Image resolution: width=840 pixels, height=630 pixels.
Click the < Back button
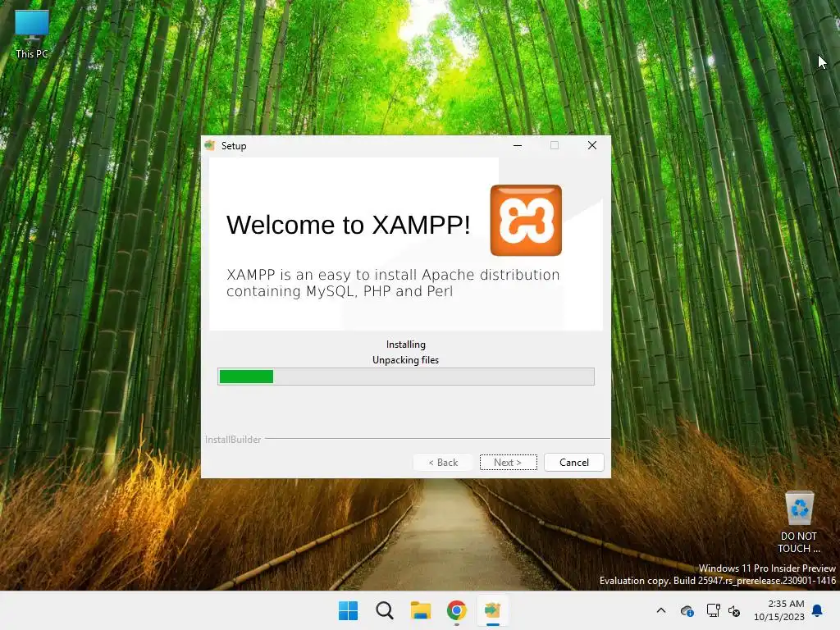tap(443, 463)
